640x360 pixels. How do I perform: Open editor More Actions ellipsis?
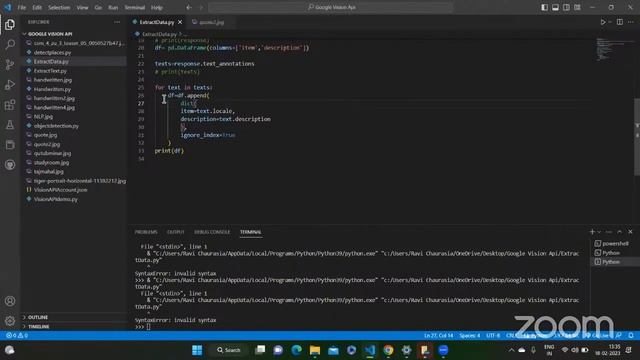pyautogui.click(x=631, y=22)
